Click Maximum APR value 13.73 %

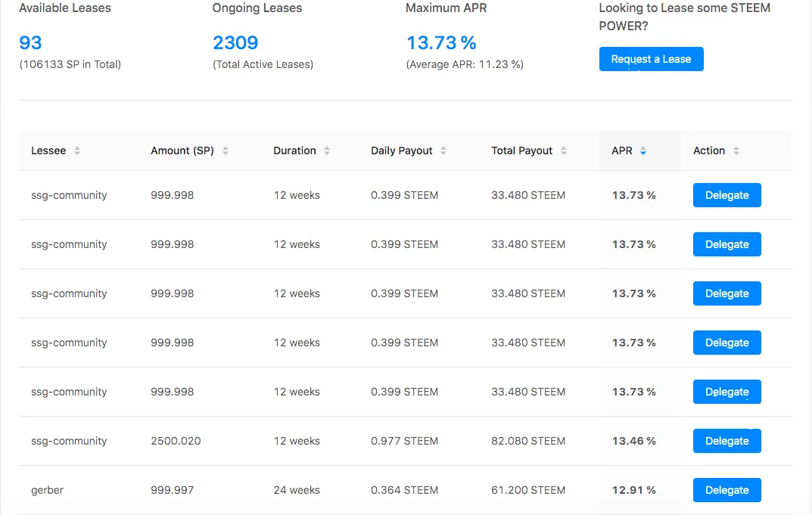click(x=441, y=42)
